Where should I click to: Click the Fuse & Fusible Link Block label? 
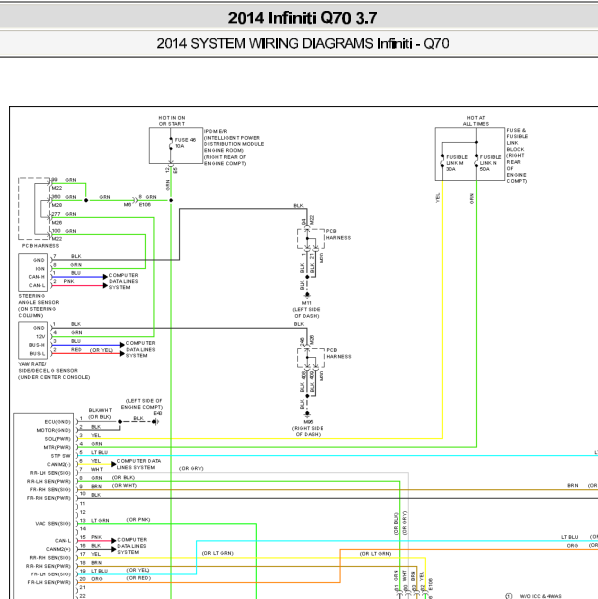517,155
